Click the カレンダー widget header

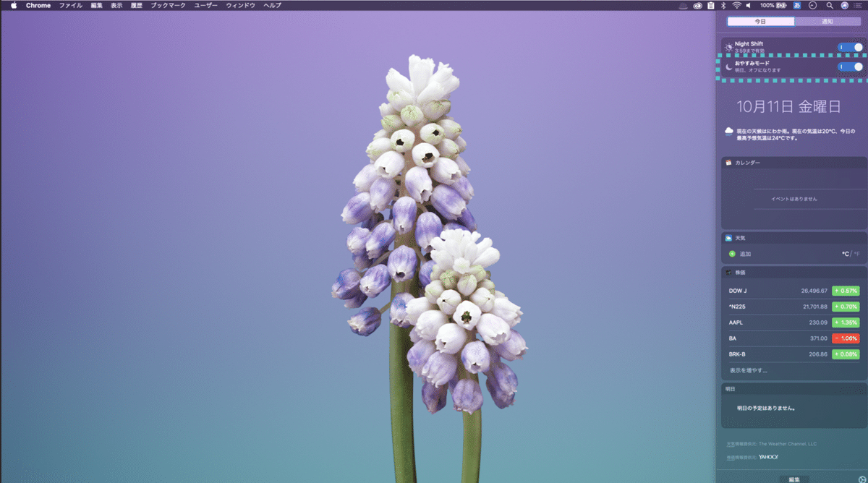tap(794, 163)
